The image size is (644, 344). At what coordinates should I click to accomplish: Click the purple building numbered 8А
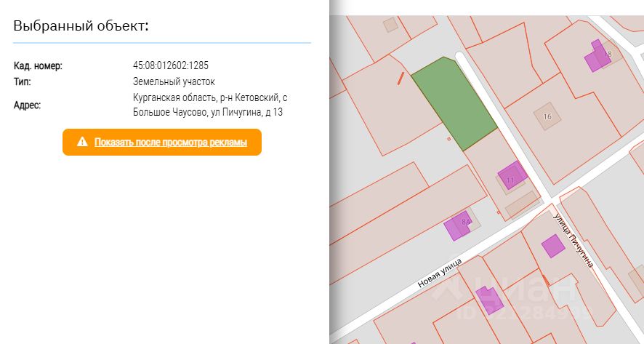click(x=457, y=225)
